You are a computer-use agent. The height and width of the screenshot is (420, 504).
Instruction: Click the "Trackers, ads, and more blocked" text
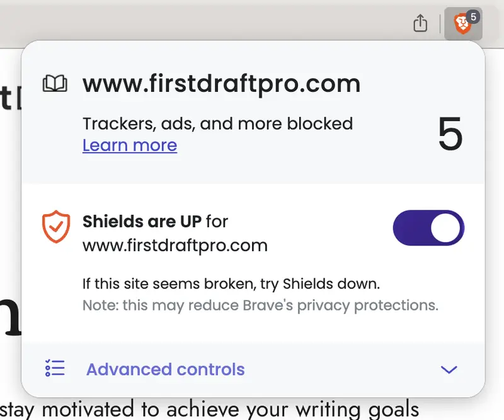point(217,123)
